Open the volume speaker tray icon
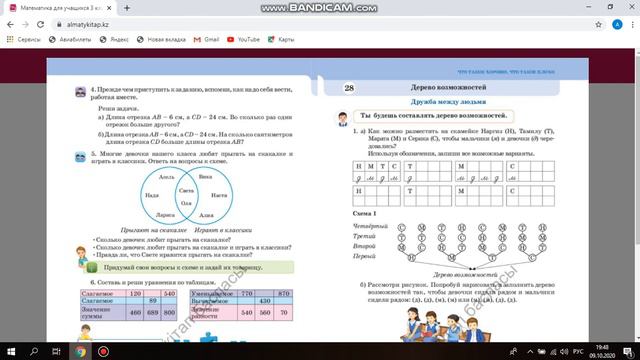Screen dimensions: 640x360 coord(564,351)
